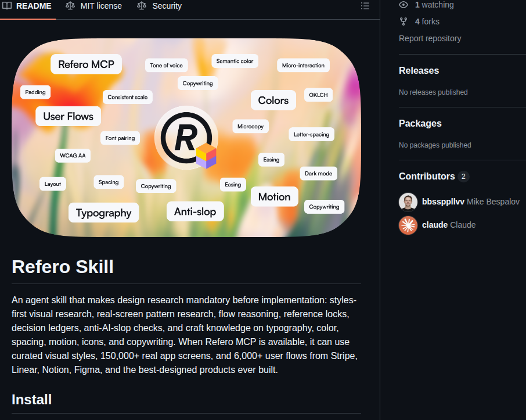
Task: Click the README description paragraph
Action: tap(185, 335)
